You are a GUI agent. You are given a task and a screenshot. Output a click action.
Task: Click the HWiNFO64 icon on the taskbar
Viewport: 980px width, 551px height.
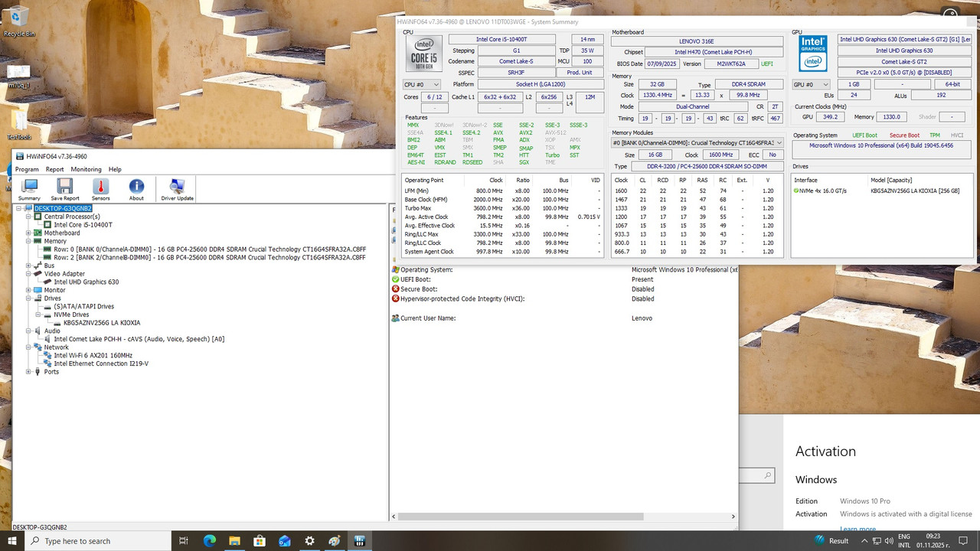point(359,541)
